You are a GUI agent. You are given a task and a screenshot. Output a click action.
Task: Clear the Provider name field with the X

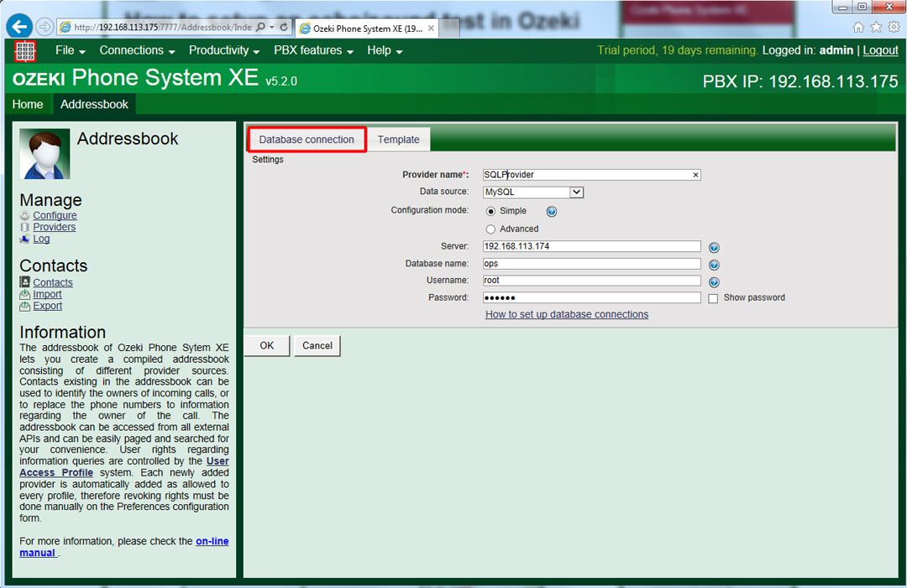pyautogui.click(x=696, y=175)
